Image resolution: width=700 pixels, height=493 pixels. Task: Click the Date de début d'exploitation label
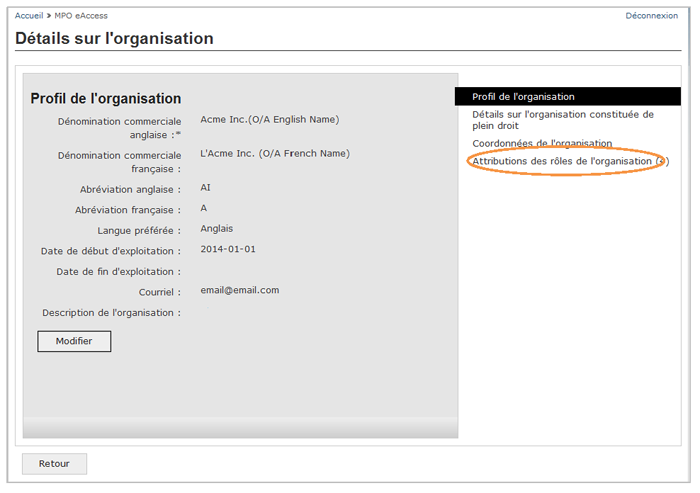coord(111,251)
